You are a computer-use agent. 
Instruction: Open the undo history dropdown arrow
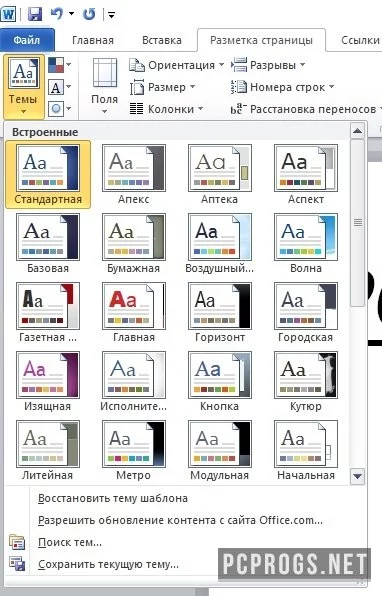tap(71, 14)
